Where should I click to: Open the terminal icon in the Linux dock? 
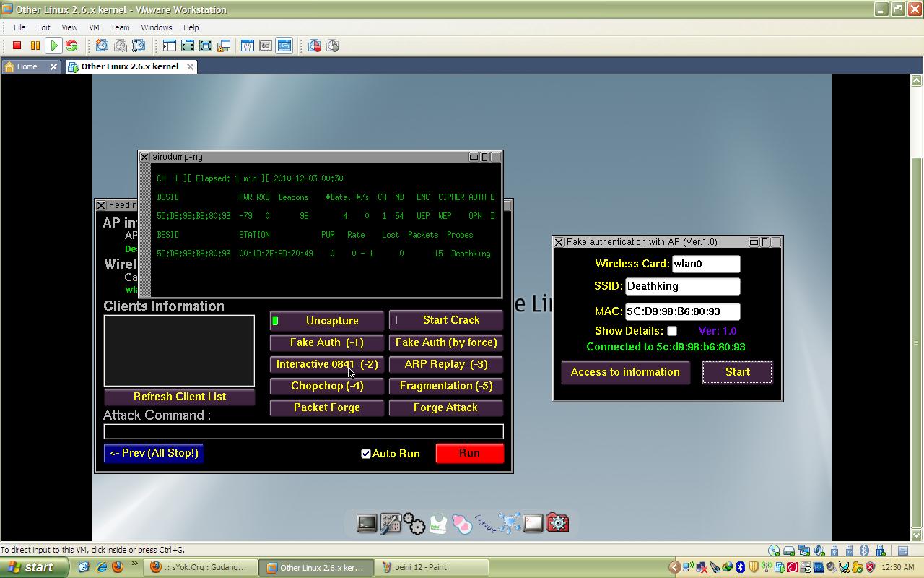[x=367, y=522]
